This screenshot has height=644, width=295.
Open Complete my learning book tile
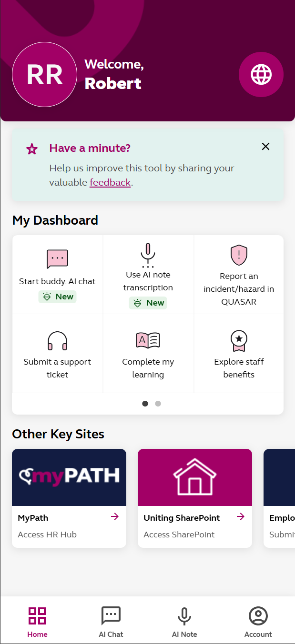(x=148, y=354)
